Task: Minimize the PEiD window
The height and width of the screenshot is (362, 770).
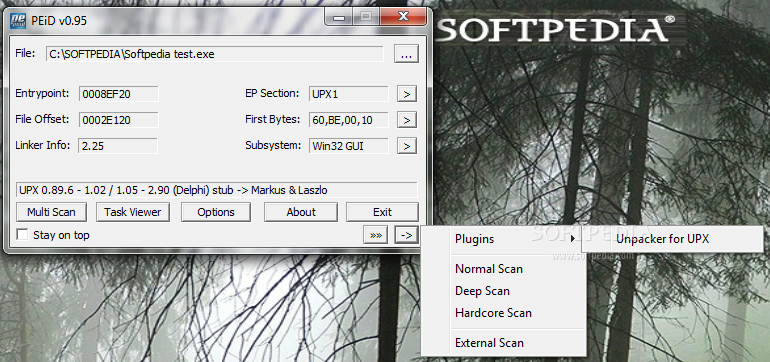Action: (x=339, y=18)
